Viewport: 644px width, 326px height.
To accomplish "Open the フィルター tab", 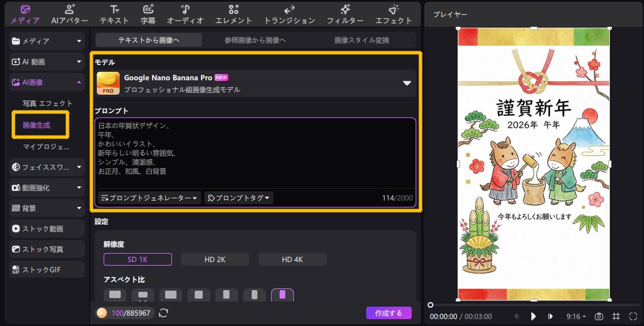I will 345,14.
